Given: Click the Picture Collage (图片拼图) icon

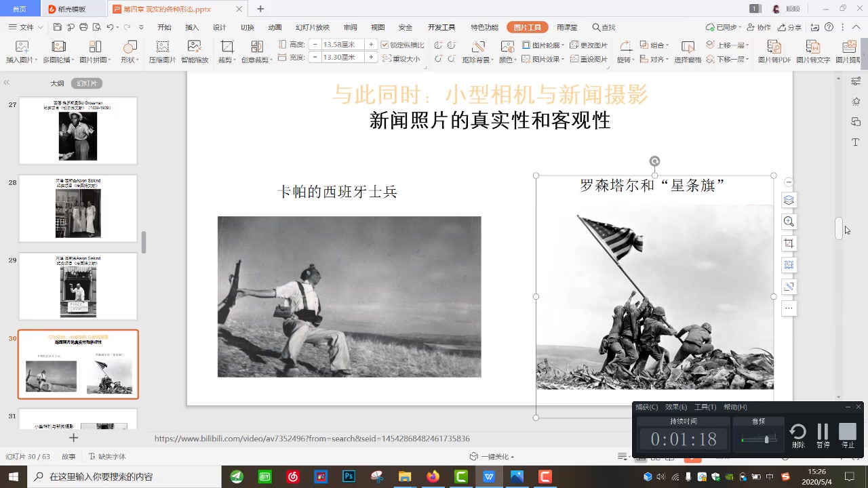Looking at the screenshot, I should (95, 47).
